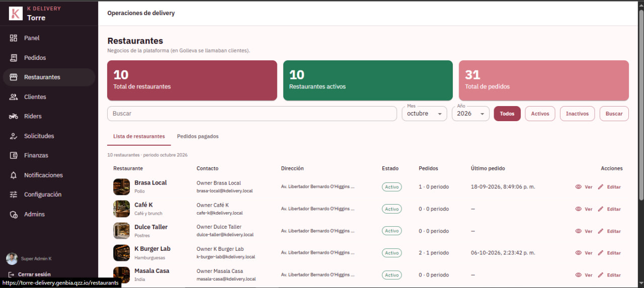Click the K Delivery logo icon

pyautogui.click(x=16, y=13)
